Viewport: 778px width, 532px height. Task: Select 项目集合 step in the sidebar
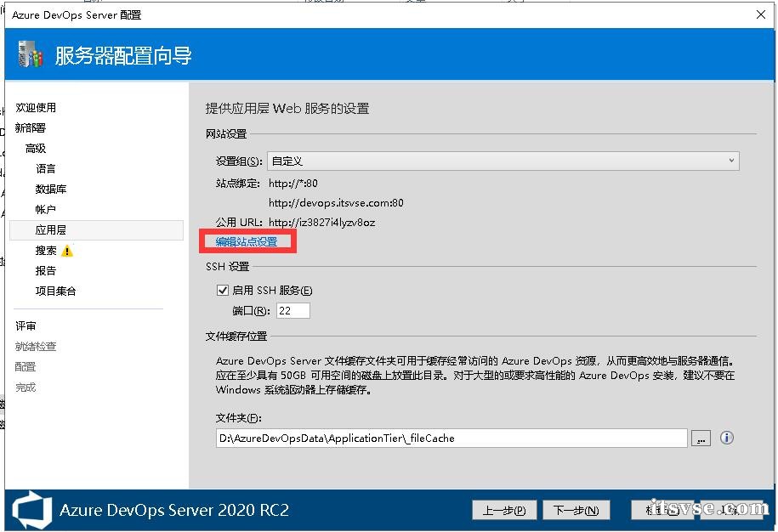pyautogui.click(x=55, y=291)
